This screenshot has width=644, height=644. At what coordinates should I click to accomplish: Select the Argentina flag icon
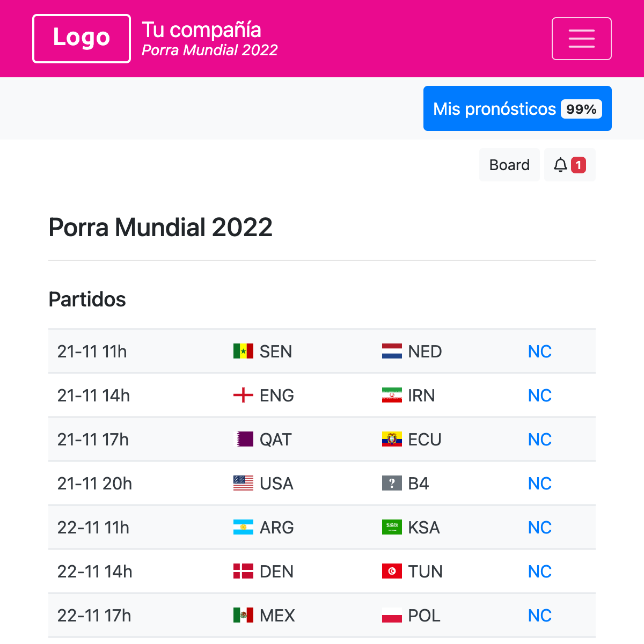[x=243, y=527]
